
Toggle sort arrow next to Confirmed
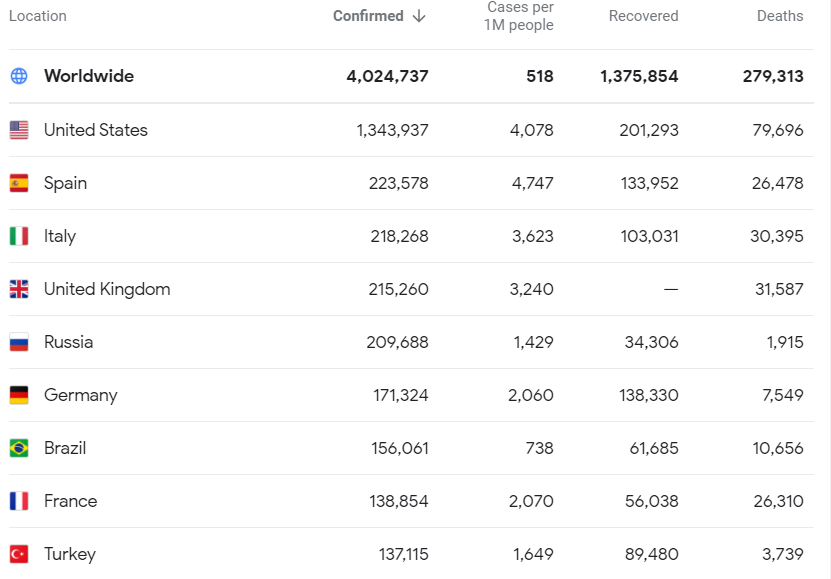click(x=419, y=16)
